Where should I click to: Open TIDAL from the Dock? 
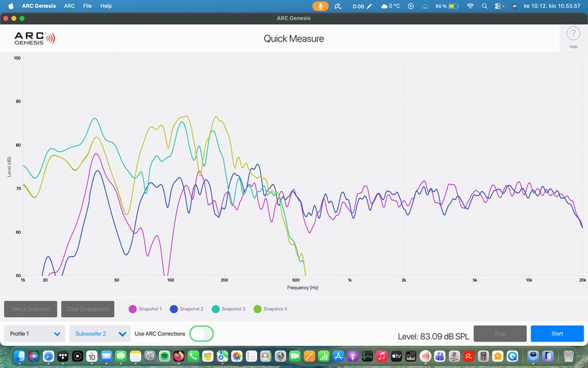point(62,356)
